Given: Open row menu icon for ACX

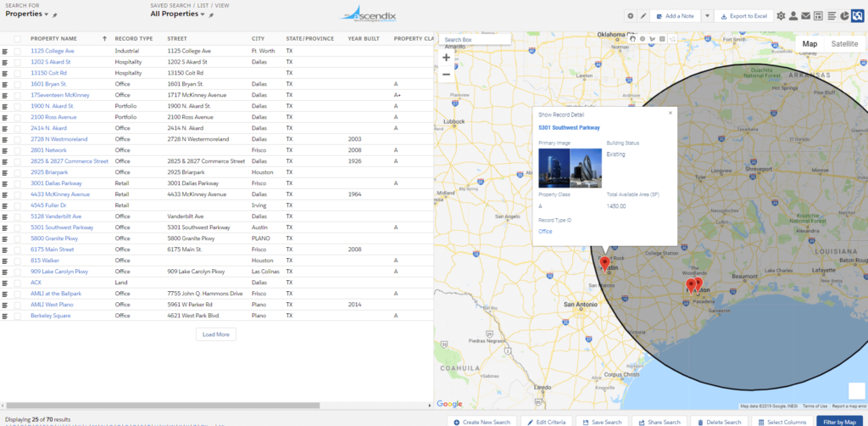Looking at the screenshot, I should click(x=5, y=283).
